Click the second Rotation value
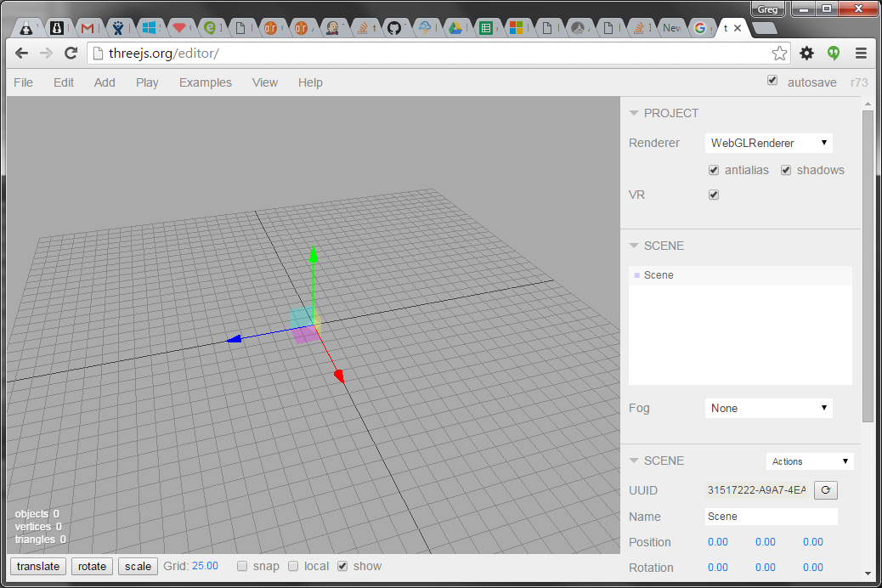 pos(765,567)
